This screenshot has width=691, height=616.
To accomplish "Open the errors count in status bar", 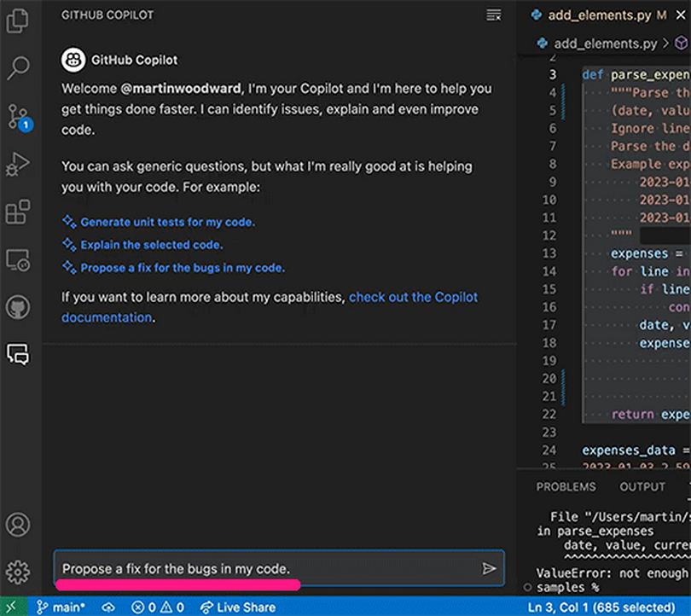I will click(x=144, y=607).
